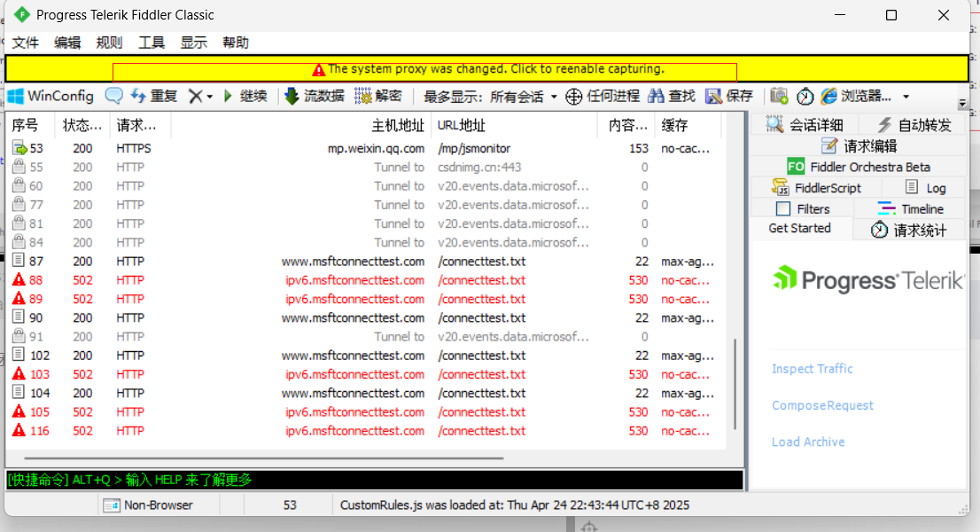This screenshot has width=980, height=532.
Task: Open the Fiddler Orchestra Beta tab
Action: (859, 167)
